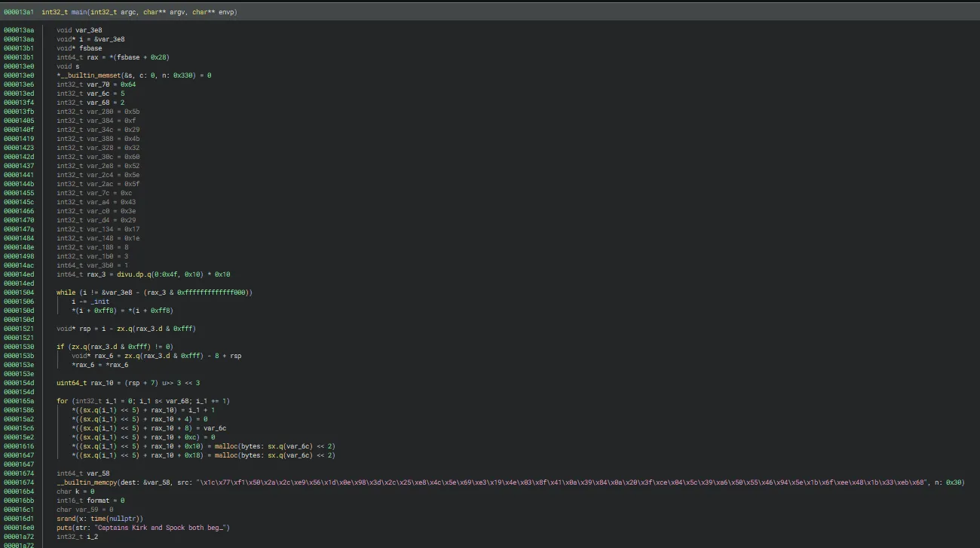The height and width of the screenshot is (548, 980).
Task: Click the main function name in the header
Action: click(79, 12)
